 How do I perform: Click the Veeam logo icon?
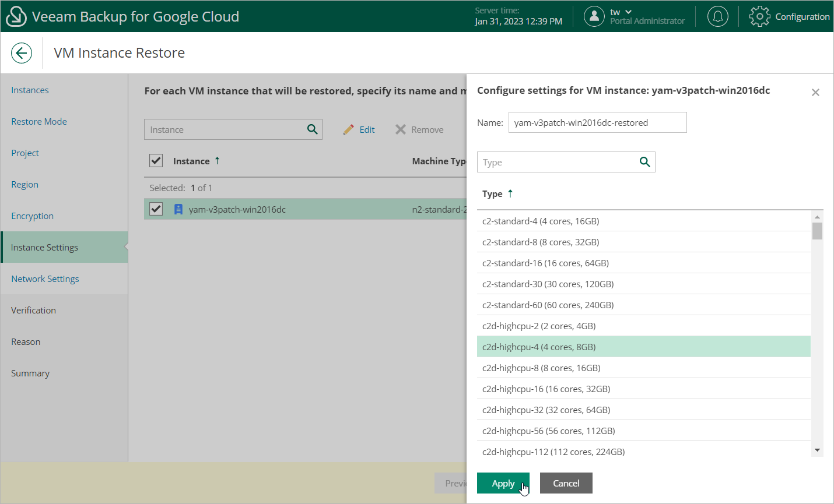pos(16,16)
